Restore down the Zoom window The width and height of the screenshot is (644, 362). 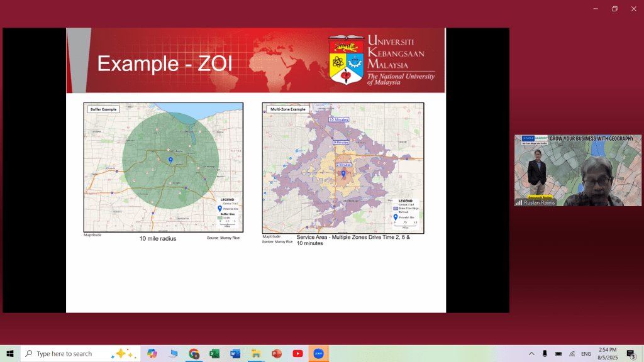pyautogui.click(x=614, y=9)
